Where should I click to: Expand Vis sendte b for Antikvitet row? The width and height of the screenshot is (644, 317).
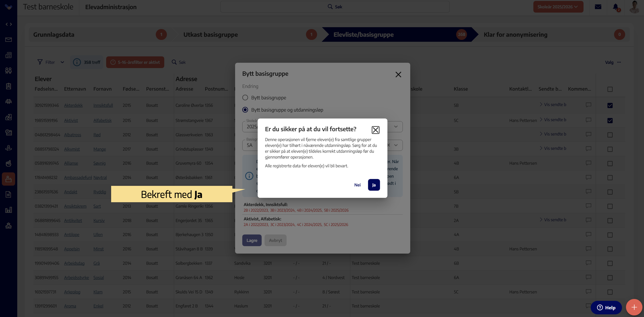(553, 220)
